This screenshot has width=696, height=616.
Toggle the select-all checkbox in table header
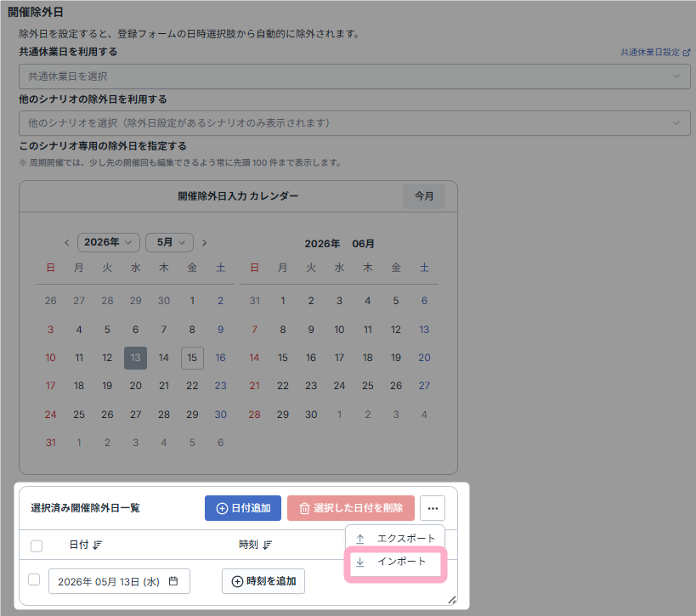tap(37, 545)
